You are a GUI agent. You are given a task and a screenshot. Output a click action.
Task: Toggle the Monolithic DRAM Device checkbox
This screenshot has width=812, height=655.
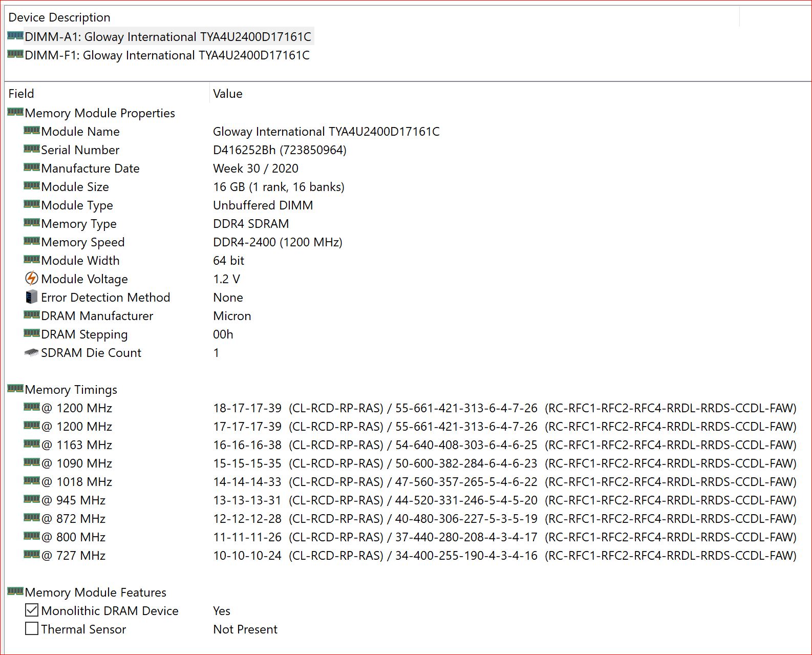pos(32,610)
